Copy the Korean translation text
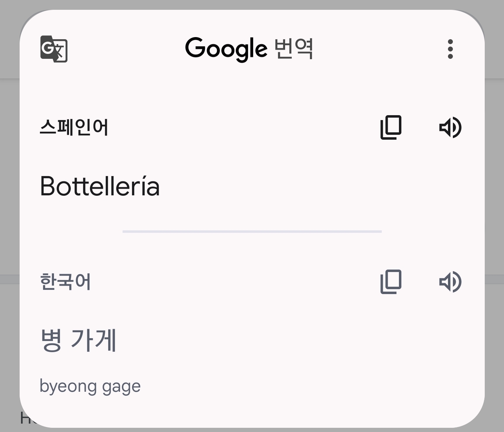Image resolution: width=504 pixels, height=432 pixels. point(391,282)
